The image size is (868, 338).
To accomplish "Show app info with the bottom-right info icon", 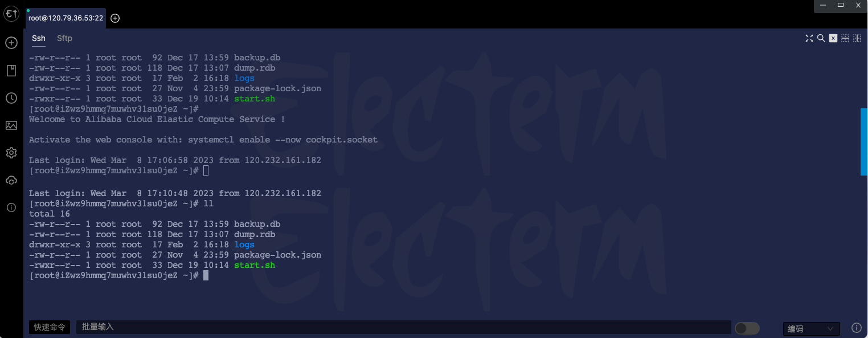I will tap(856, 327).
